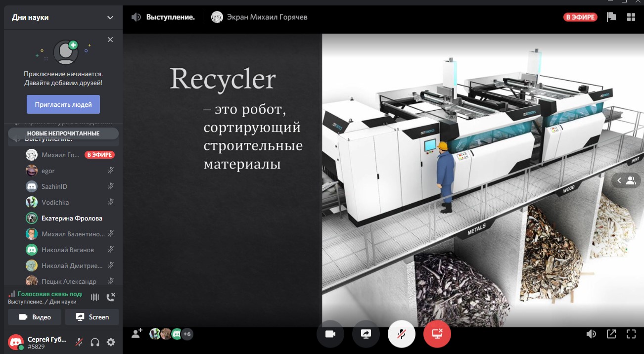Pop out the stream window

tap(611, 334)
